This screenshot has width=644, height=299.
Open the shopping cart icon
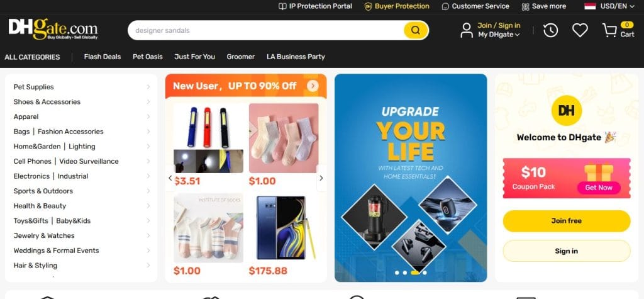click(609, 30)
